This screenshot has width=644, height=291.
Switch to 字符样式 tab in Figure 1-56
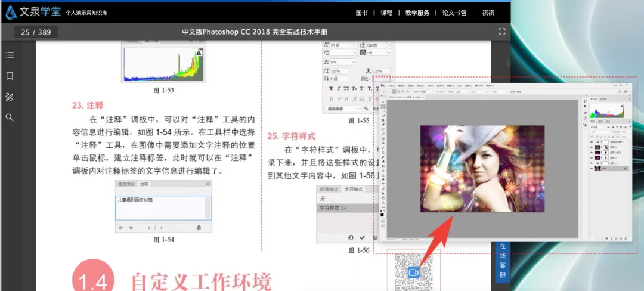pyautogui.click(x=353, y=189)
